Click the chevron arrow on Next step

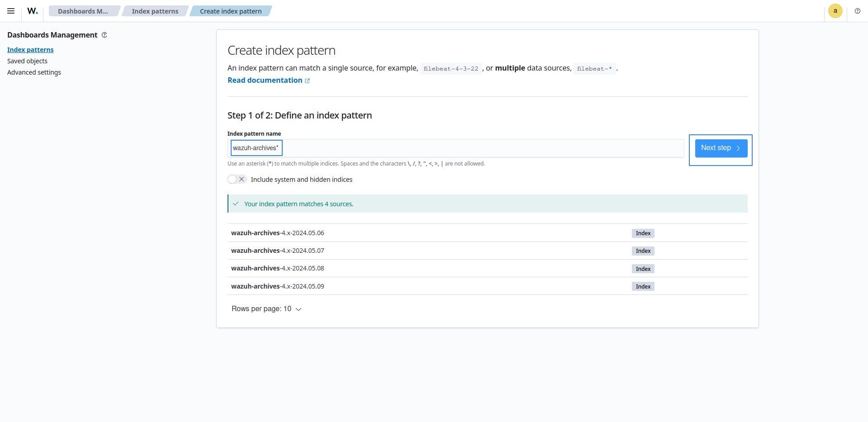click(x=738, y=148)
